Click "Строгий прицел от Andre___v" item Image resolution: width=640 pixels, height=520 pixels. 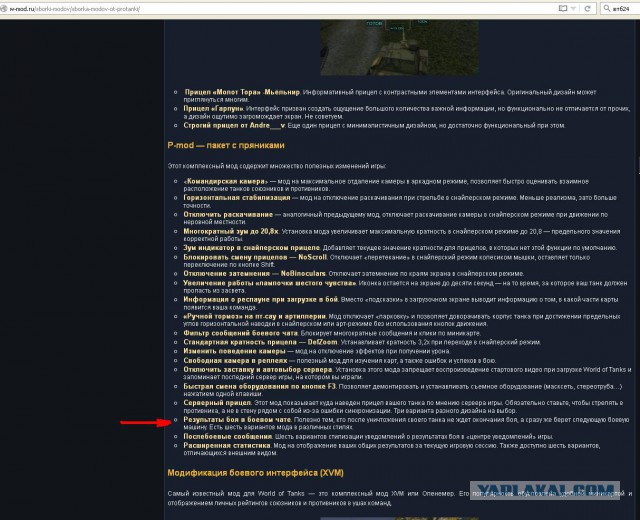[234, 125]
